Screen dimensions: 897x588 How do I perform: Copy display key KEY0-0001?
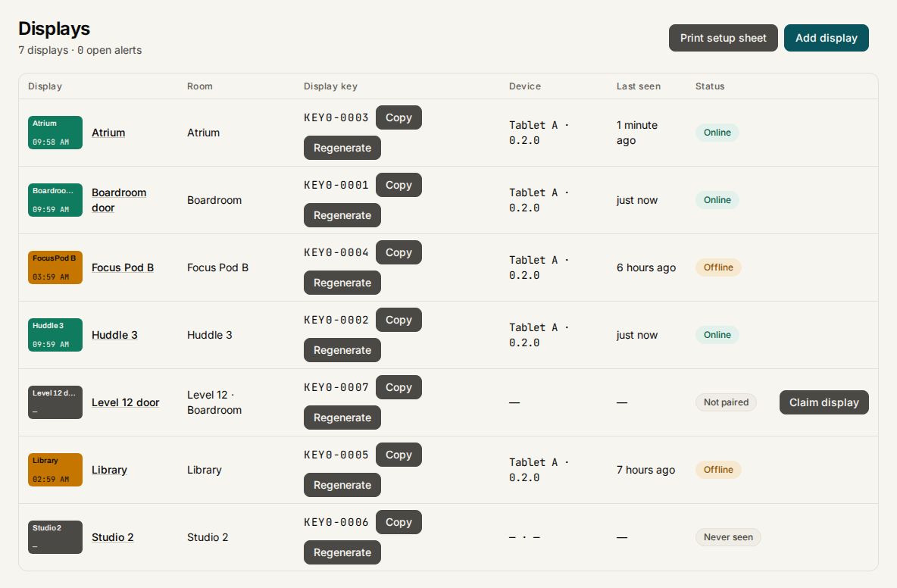(398, 185)
